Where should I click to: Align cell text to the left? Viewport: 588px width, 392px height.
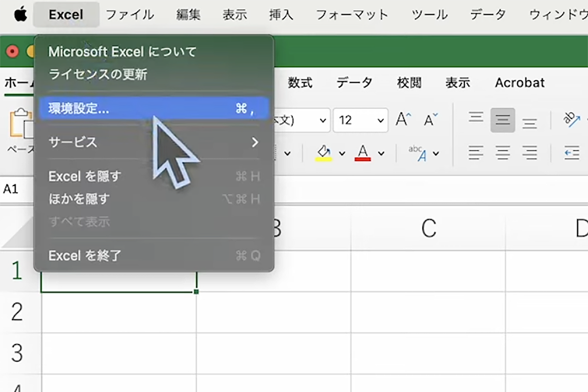[476, 153]
